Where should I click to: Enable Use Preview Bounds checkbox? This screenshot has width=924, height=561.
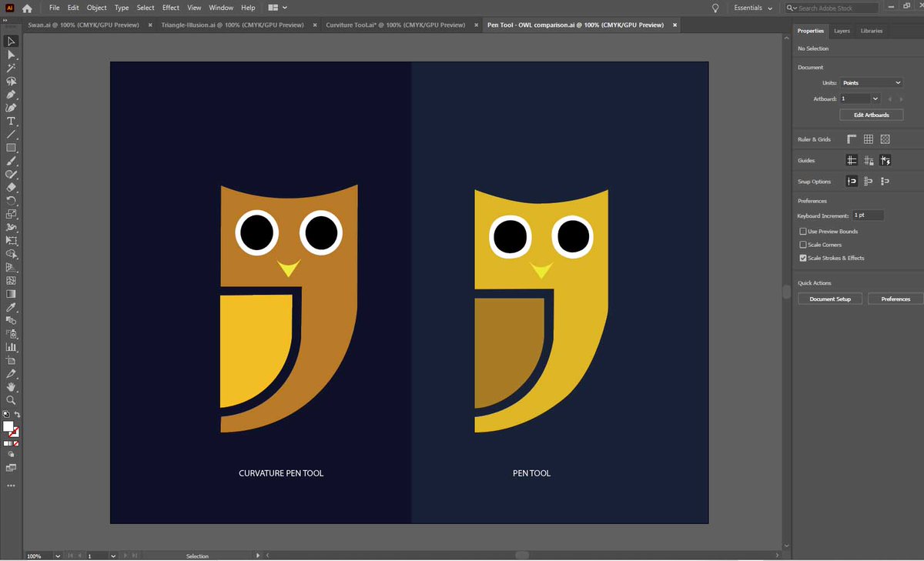(x=803, y=231)
